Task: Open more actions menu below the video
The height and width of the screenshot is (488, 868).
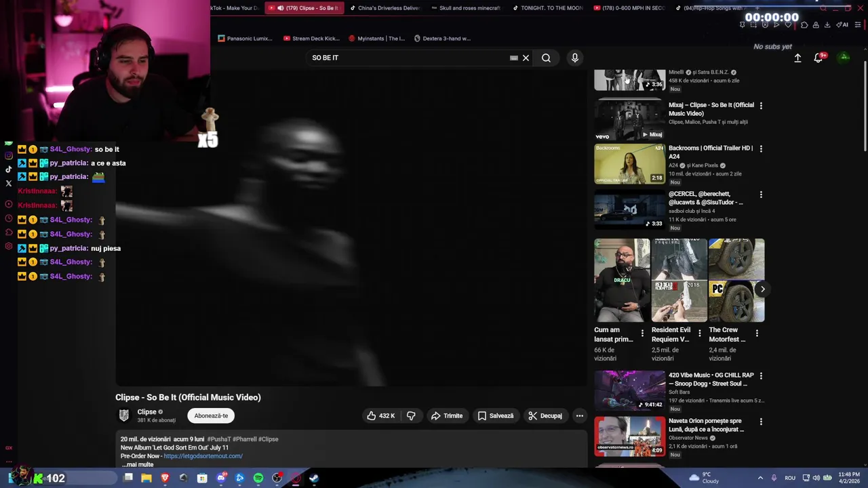Action: (579, 415)
